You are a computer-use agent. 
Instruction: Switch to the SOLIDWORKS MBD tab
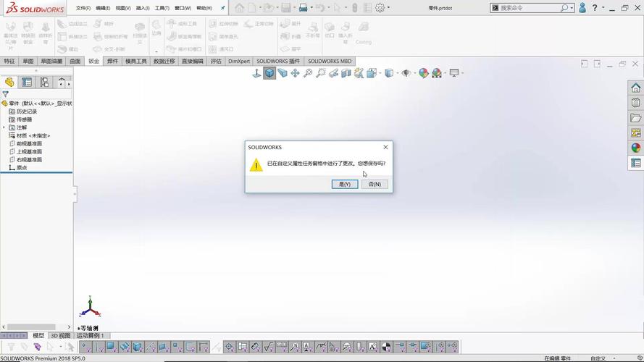pyautogui.click(x=330, y=61)
